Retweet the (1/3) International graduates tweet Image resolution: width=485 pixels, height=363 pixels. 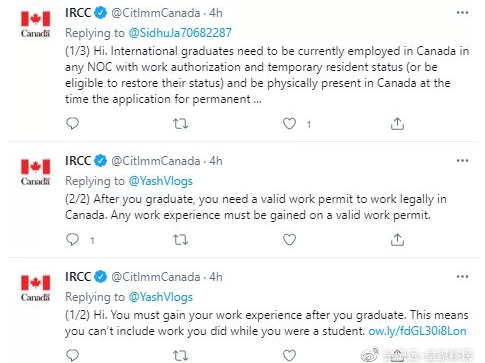(180, 124)
